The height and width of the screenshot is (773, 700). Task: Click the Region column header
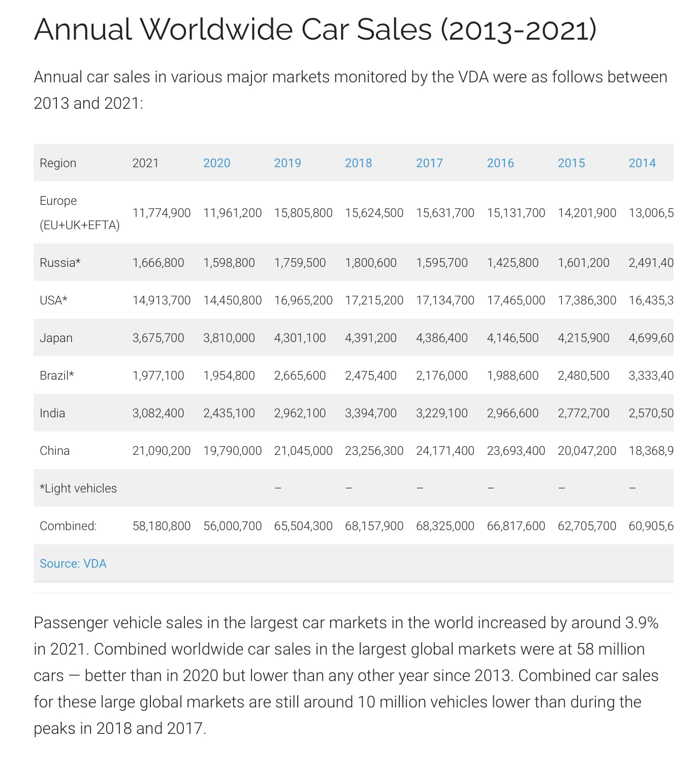58,163
